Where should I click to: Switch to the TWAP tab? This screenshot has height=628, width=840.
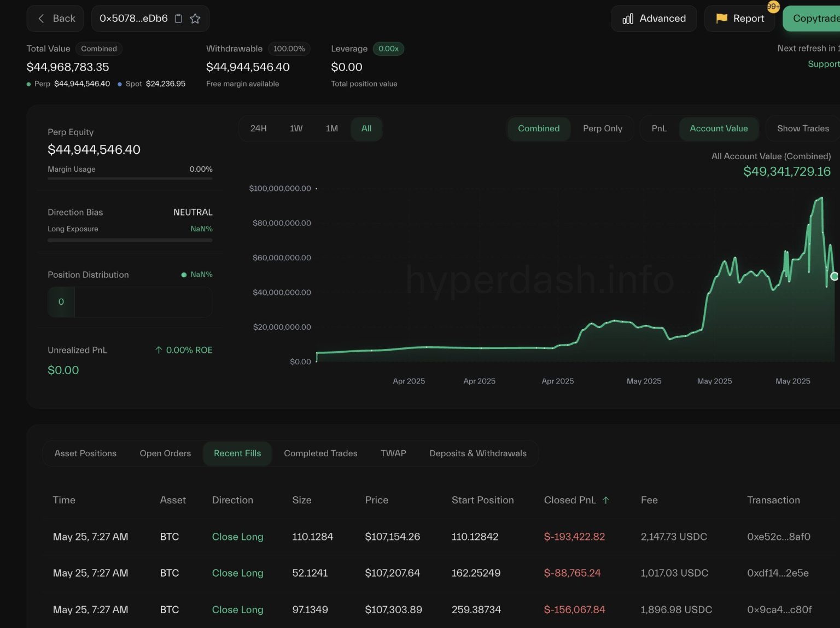coord(393,453)
